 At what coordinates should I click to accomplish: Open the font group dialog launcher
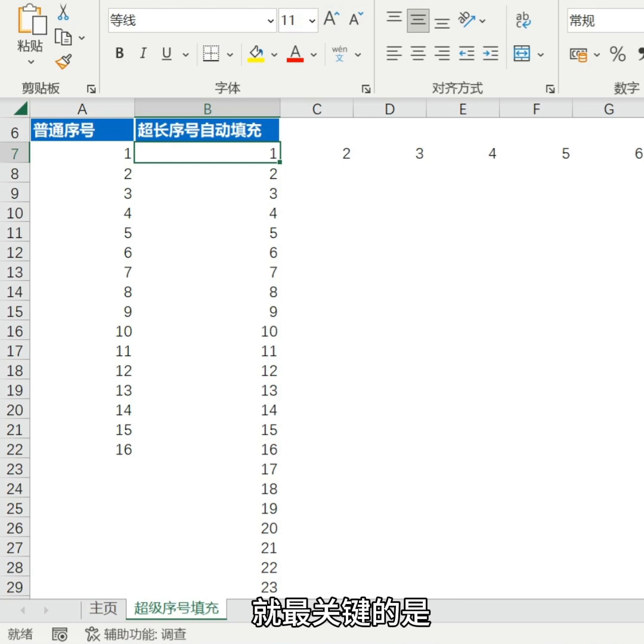pos(366,89)
